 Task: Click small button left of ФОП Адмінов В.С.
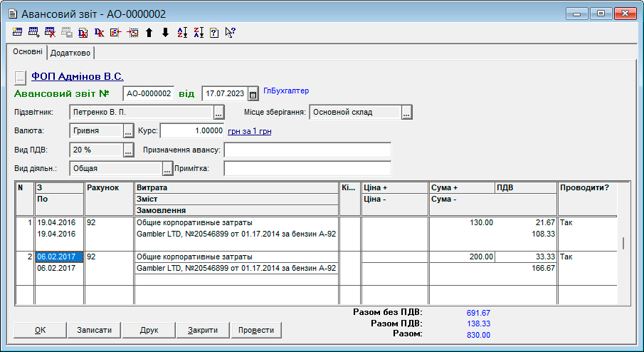tap(20, 77)
